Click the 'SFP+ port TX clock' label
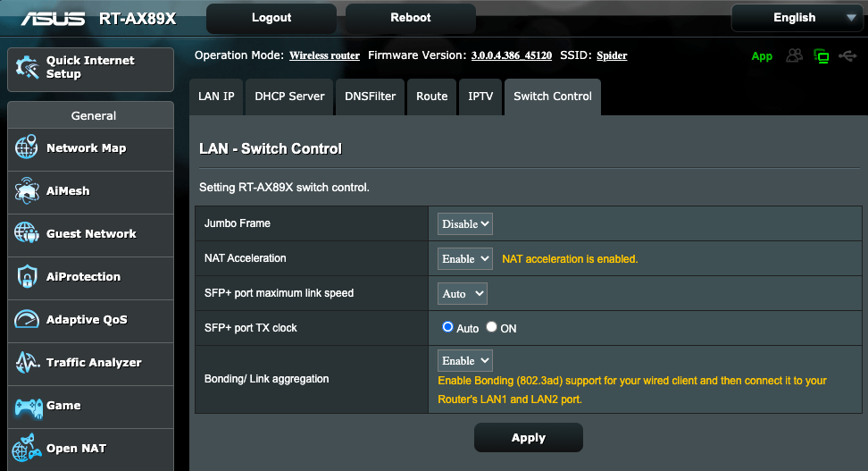 (x=251, y=328)
